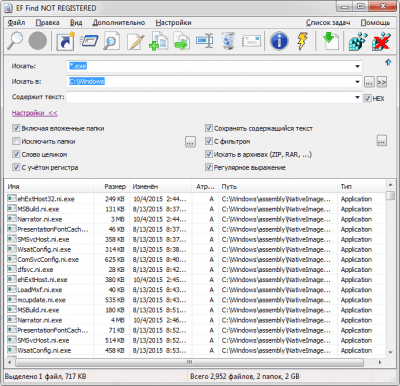Click the lightning bolt toolbar icon

(303, 41)
